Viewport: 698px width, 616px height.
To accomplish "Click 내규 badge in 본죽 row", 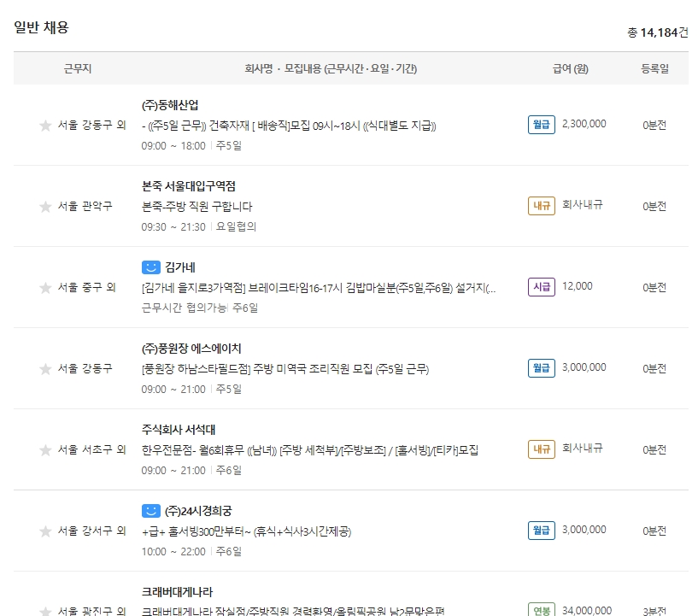I will click(542, 206).
